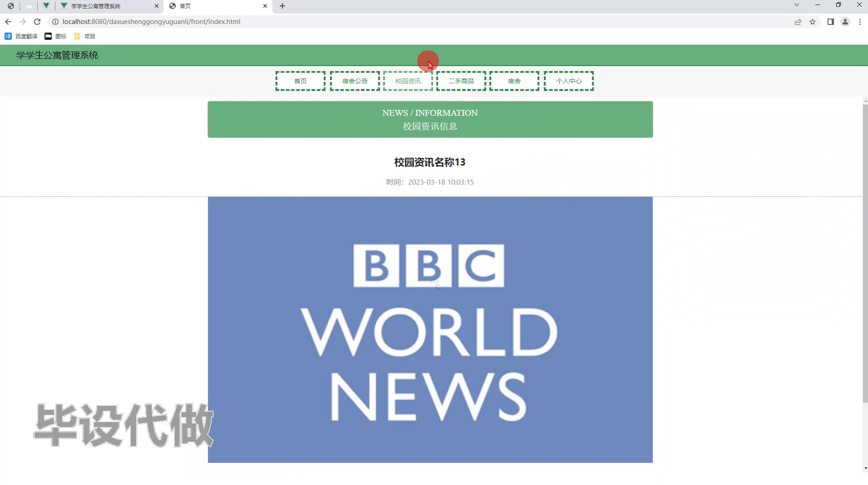Switch to the second blank pinned tab
The width and height of the screenshot is (868, 485).
point(28,6)
